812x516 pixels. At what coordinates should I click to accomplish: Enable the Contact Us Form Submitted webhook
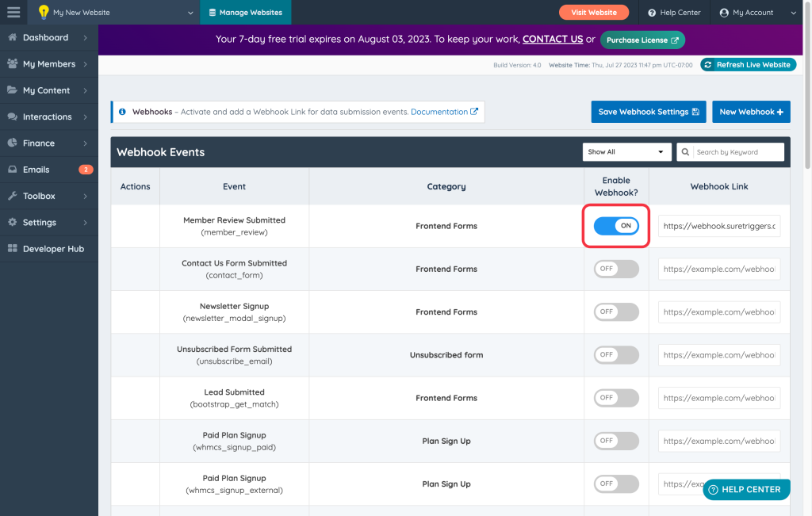[x=616, y=269]
